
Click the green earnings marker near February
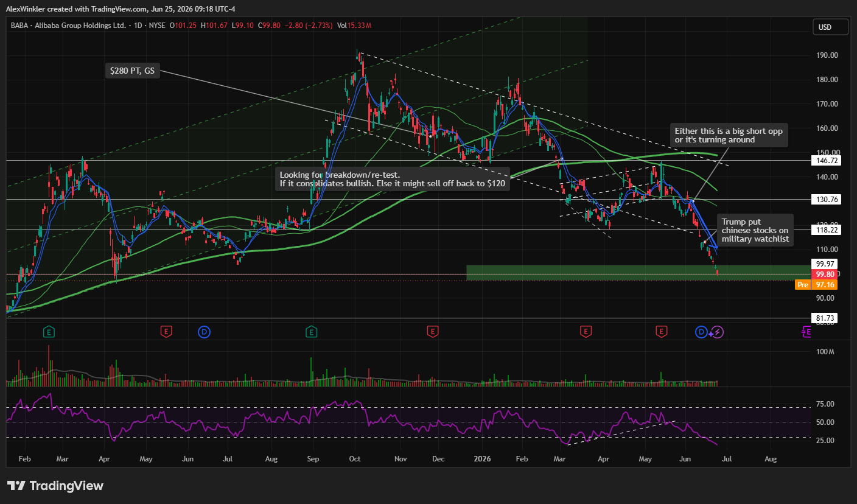(49, 332)
